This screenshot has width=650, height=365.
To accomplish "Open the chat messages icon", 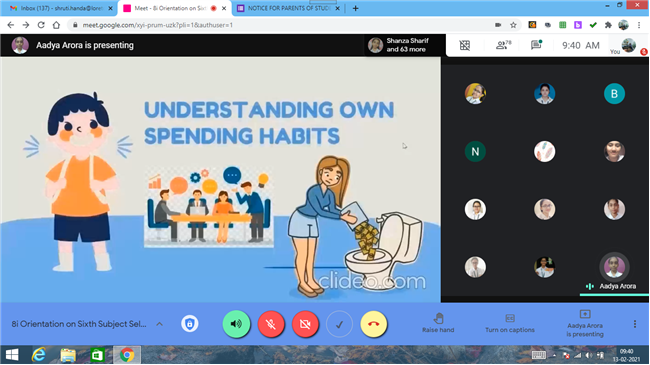I will pyautogui.click(x=536, y=45).
